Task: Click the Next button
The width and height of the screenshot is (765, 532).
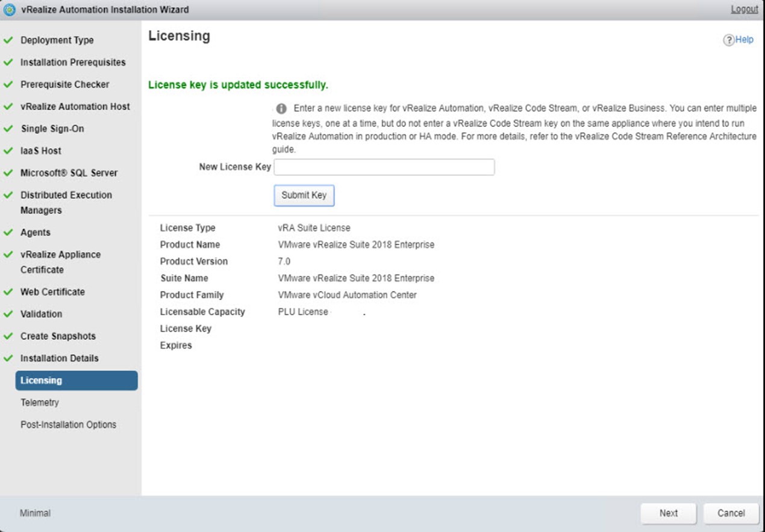Action: 669,513
